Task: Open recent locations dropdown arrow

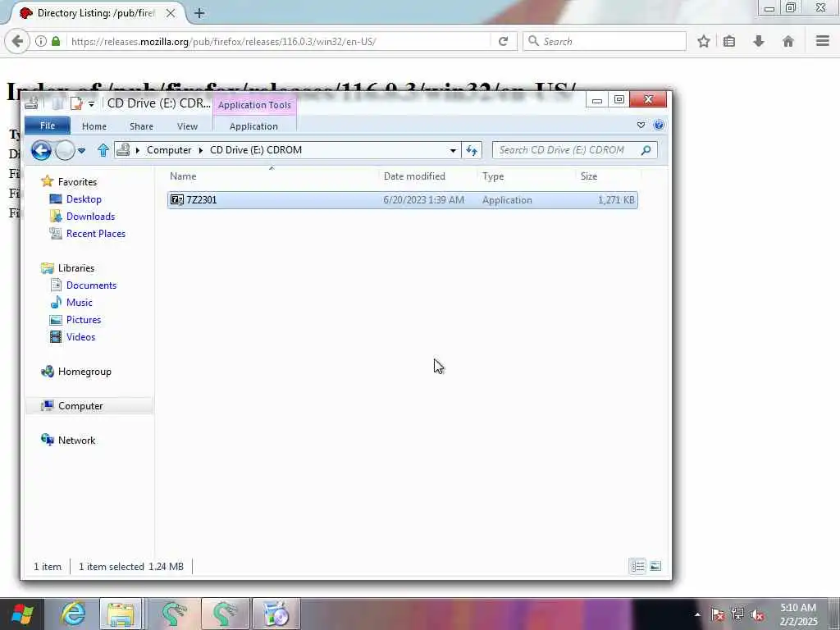Action: click(81, 151)
